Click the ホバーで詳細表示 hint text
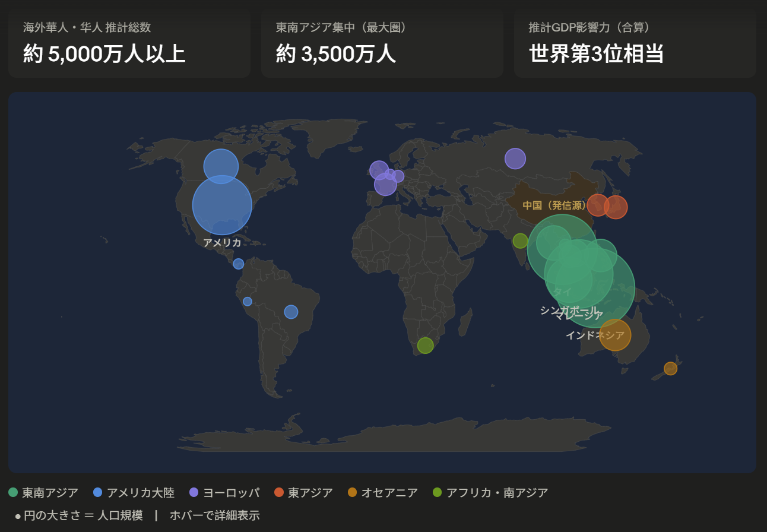 click(x=214, y=515)
